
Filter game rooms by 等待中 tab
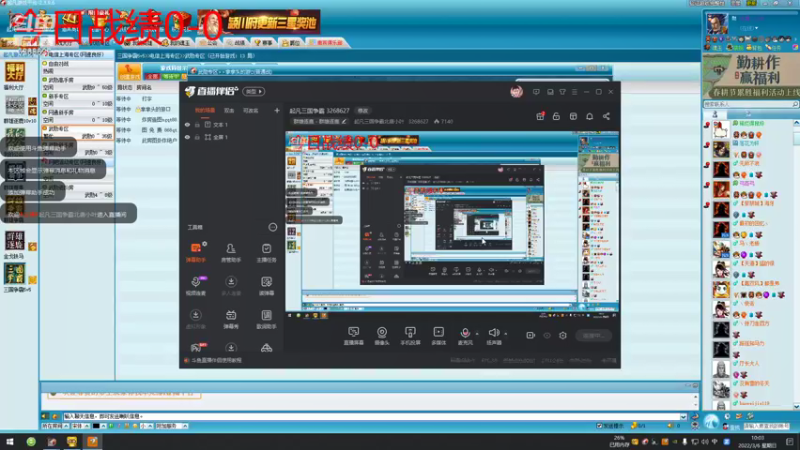click(x=170, y=77)
